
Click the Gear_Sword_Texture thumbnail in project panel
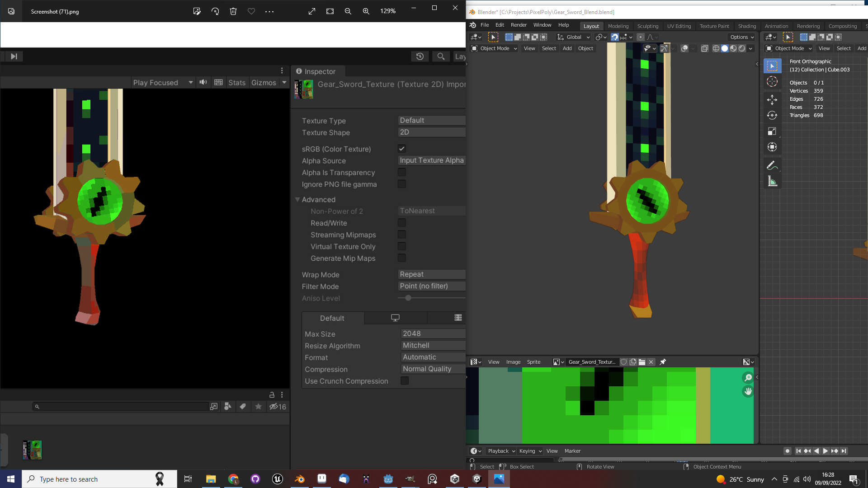(x=33, y=450)
